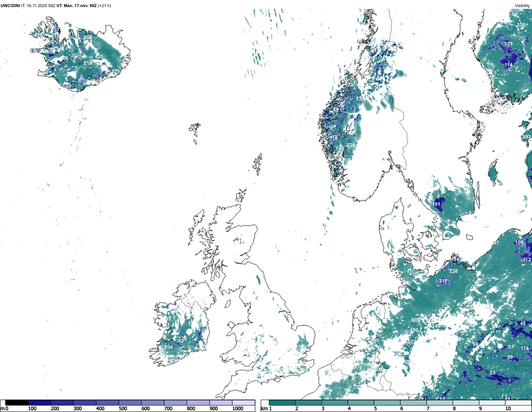Screen dimensions: 532x412
Task: Click the 'Visibility' label in the top right
Action: tap(522, 6)
